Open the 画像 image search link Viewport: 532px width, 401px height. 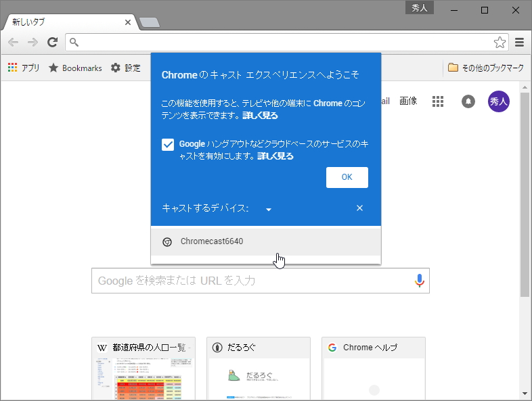408,101
